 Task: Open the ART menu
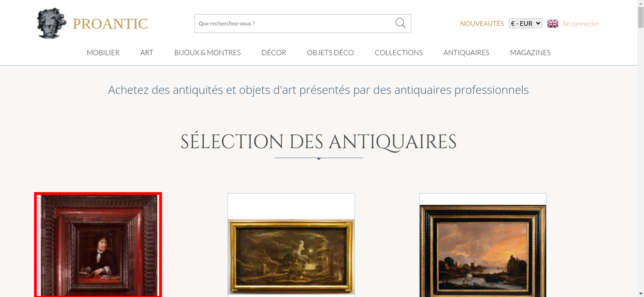(147, 52)
